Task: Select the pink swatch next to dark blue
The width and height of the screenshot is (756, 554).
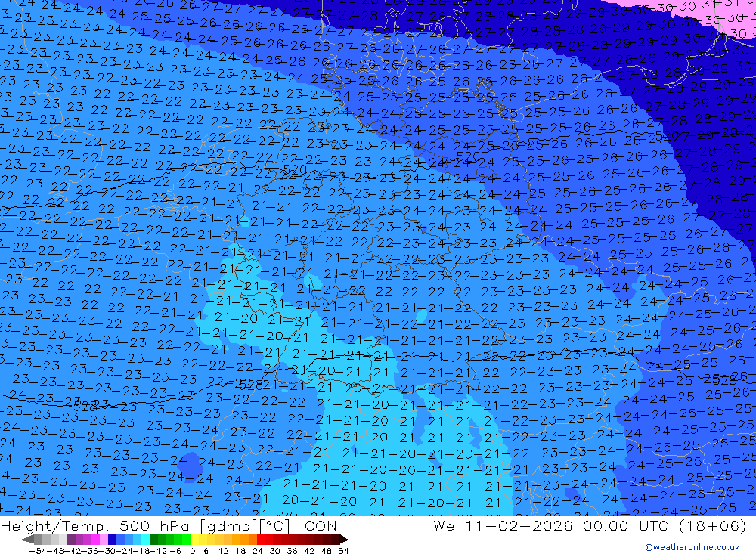Action: [104, 540]
